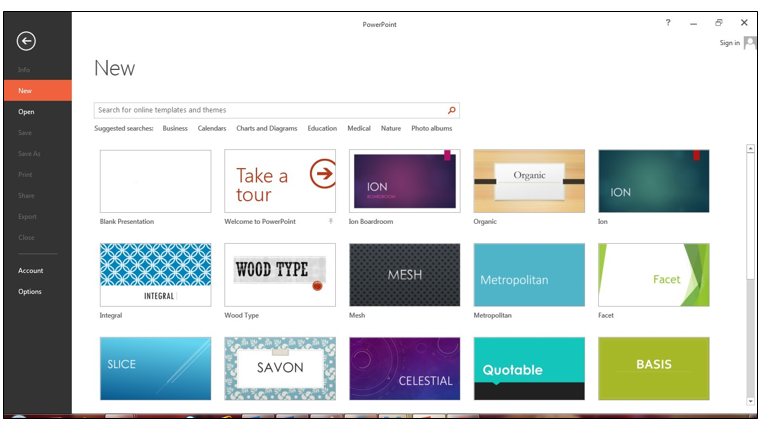Open Options from the sidebar
772x427 pixels.
[30, 292]
